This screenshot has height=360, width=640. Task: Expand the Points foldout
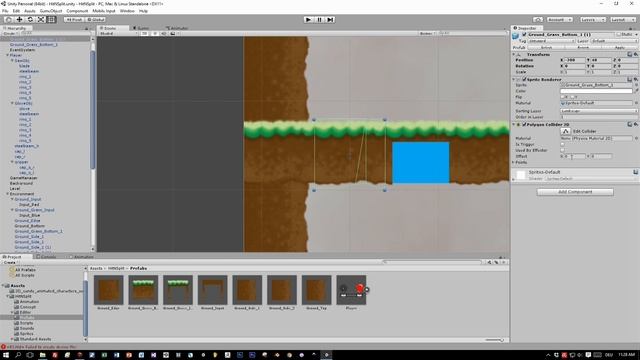pyautogui.click(x=514, y=162)
